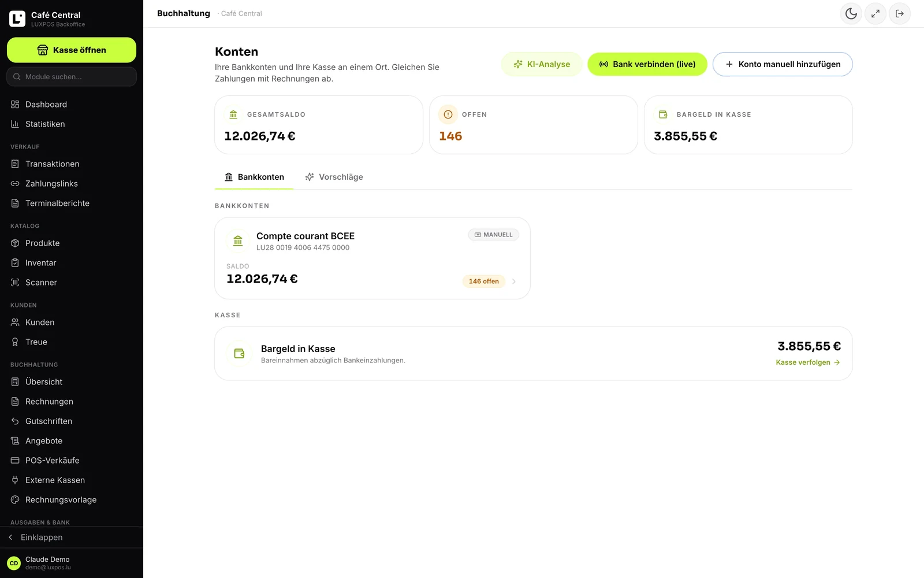This screenshot has width=924, height=578.
Task: Click the Rechnungsvorlage palette icon
Action: [15, 499]
